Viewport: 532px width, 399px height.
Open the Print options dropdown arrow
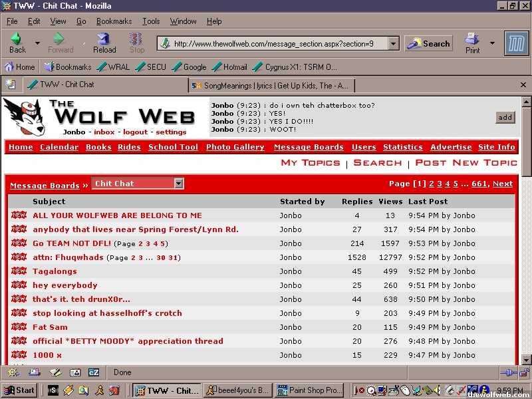(492, 44)
